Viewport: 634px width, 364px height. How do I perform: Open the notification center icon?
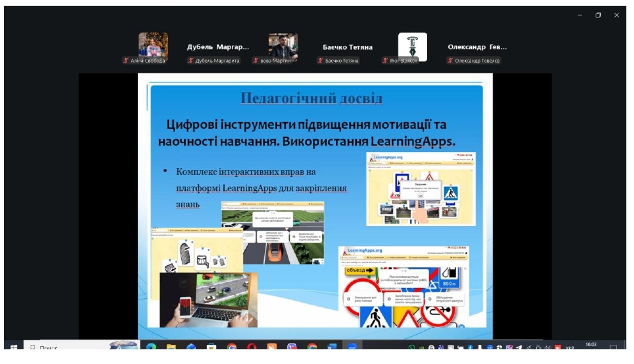613,347
